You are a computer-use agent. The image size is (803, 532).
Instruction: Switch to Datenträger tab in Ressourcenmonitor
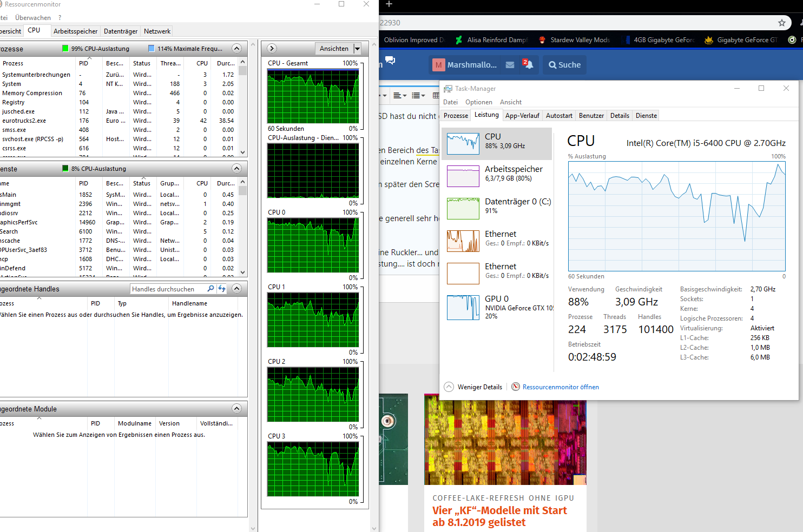(121, 31)
